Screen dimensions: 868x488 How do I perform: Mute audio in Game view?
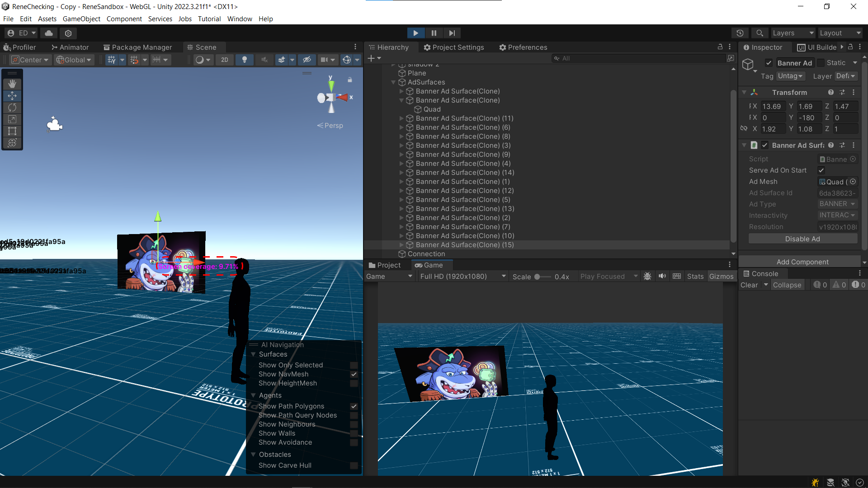[662, 276]
